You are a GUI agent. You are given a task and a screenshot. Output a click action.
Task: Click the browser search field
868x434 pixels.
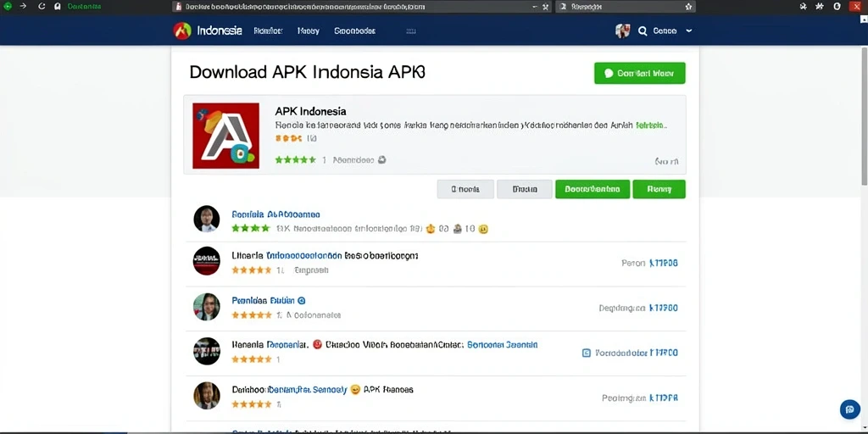[x=626, y=7]
